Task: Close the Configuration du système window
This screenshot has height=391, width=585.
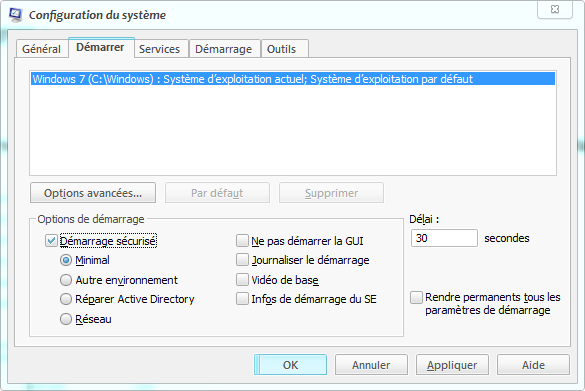Action: 555,10
